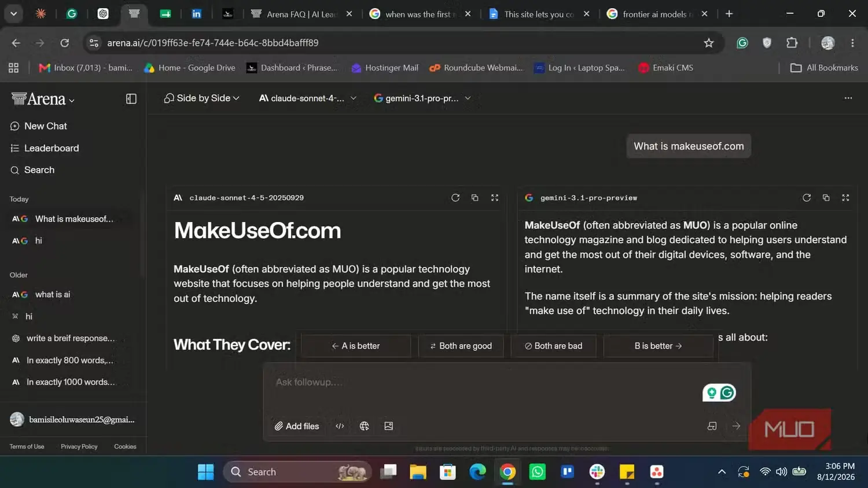This screenshot has height=488, width=868.
Task: Expand gemini-3.1-pro-preview response to fullscreen
Action: (x=845, y=198)
